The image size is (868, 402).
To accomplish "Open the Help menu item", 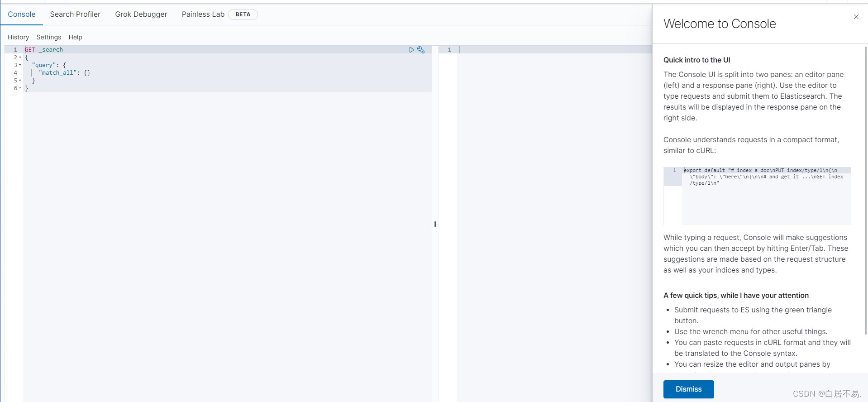I will point(75,37).
